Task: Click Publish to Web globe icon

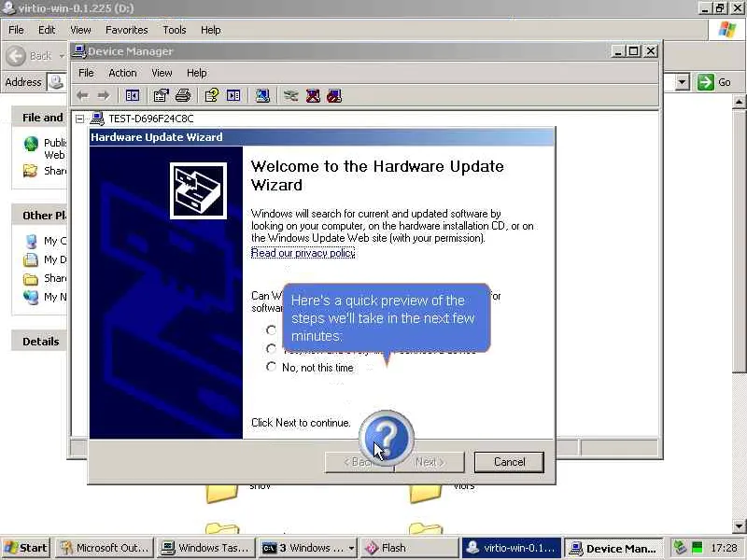Action: (x=31, y=144)
